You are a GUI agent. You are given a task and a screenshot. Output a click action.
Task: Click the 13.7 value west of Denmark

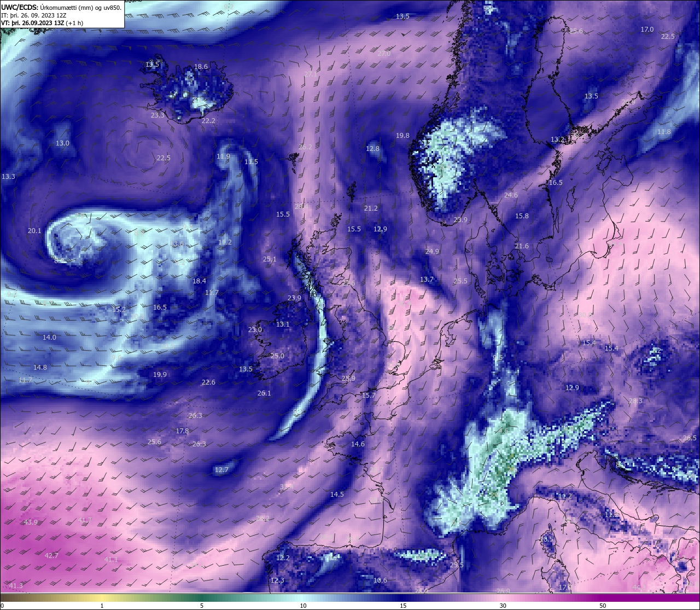[x=427, y=279]
